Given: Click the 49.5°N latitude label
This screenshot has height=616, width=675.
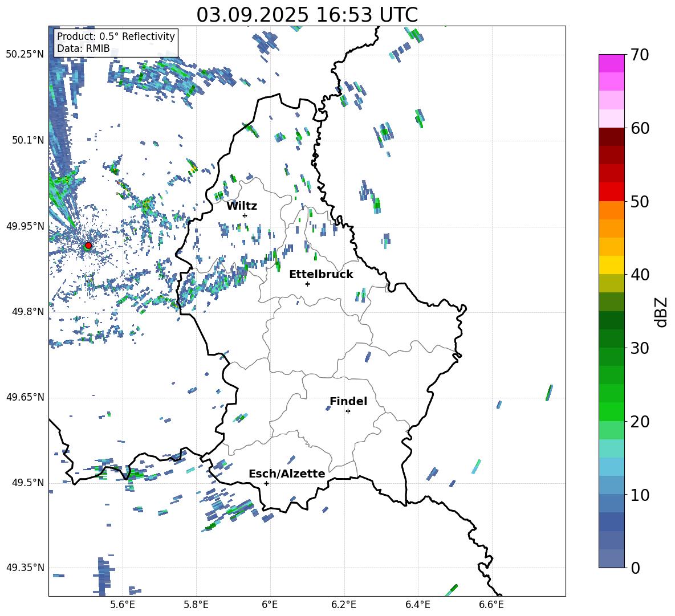Looking at the screenshot, I should [x=27, y=482].
